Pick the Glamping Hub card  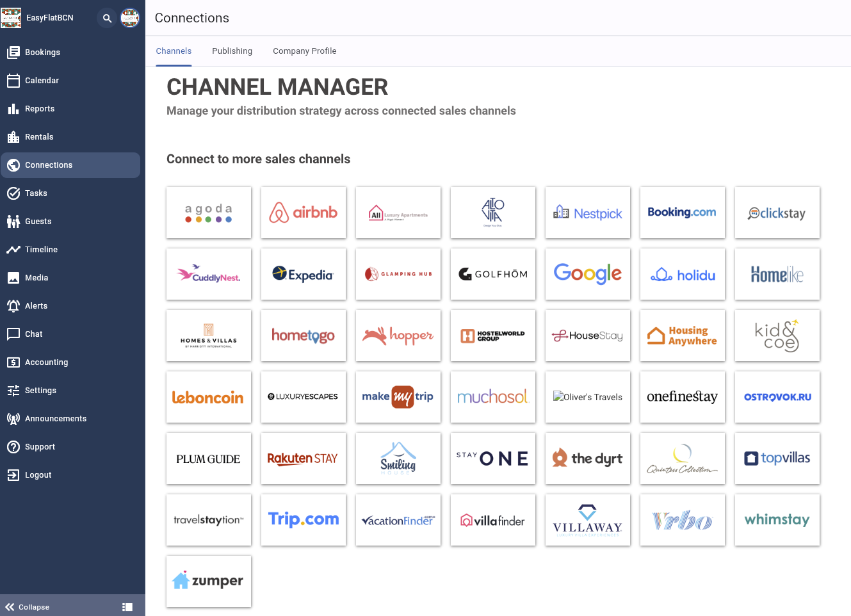point(398,274)
